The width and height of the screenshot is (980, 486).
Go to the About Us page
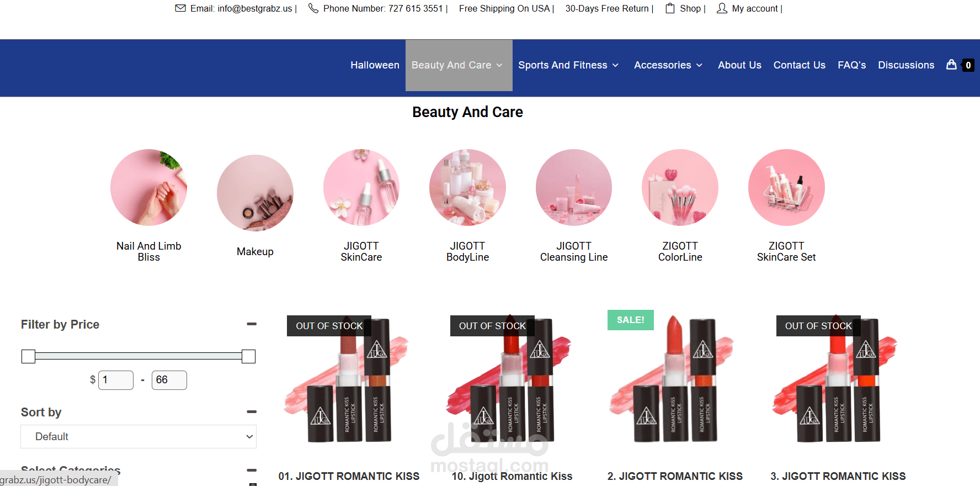click(739, 65)
